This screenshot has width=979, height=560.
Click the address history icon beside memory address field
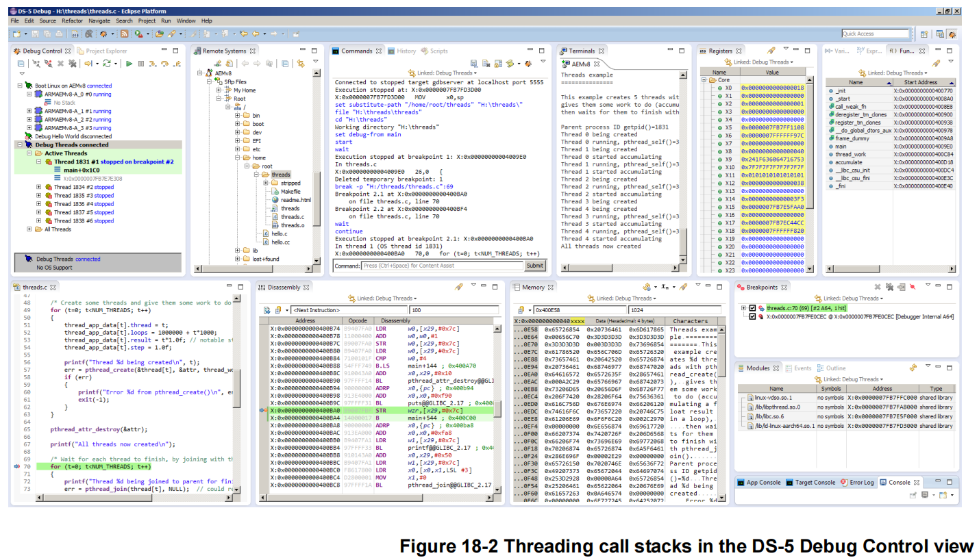(521, 309)
